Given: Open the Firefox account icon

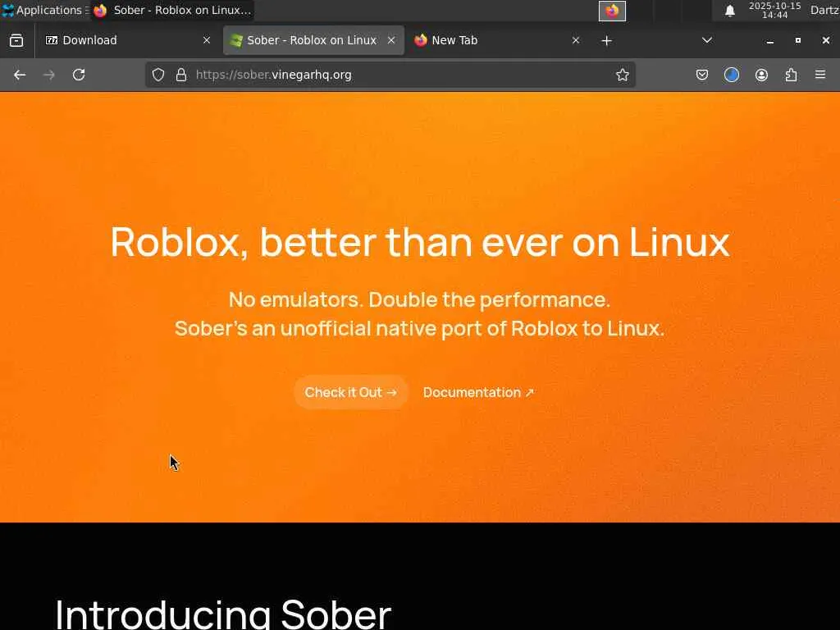Looking at the screenshot, I should point(761,75).
